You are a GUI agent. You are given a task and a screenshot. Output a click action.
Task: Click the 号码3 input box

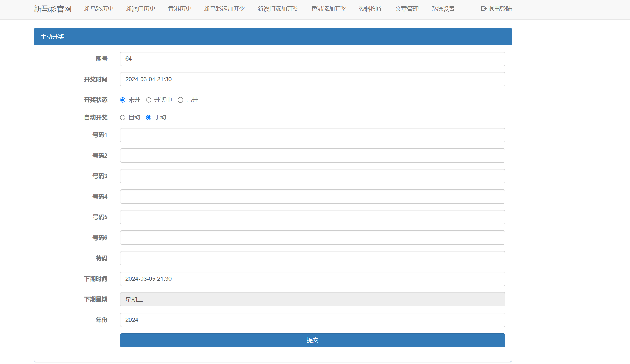[x=312, y=176]
